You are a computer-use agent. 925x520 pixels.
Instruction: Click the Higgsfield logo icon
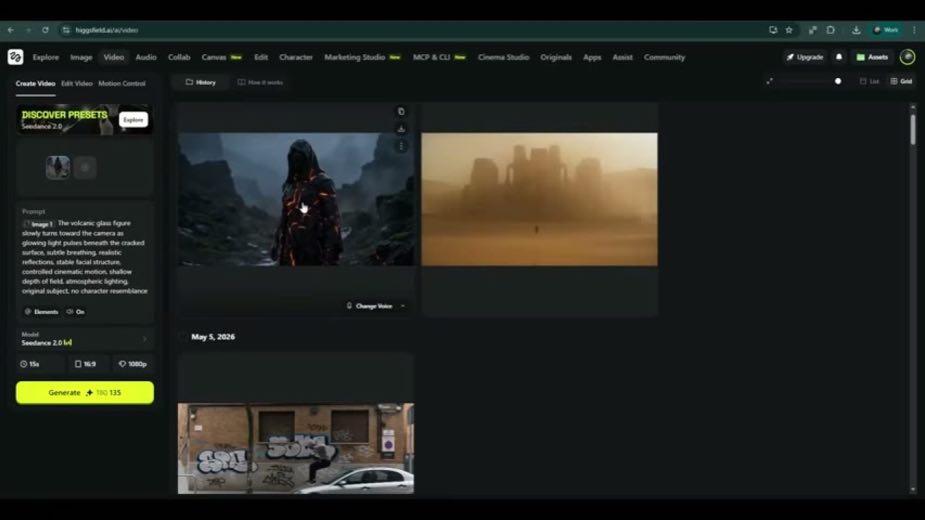(15, 57)
